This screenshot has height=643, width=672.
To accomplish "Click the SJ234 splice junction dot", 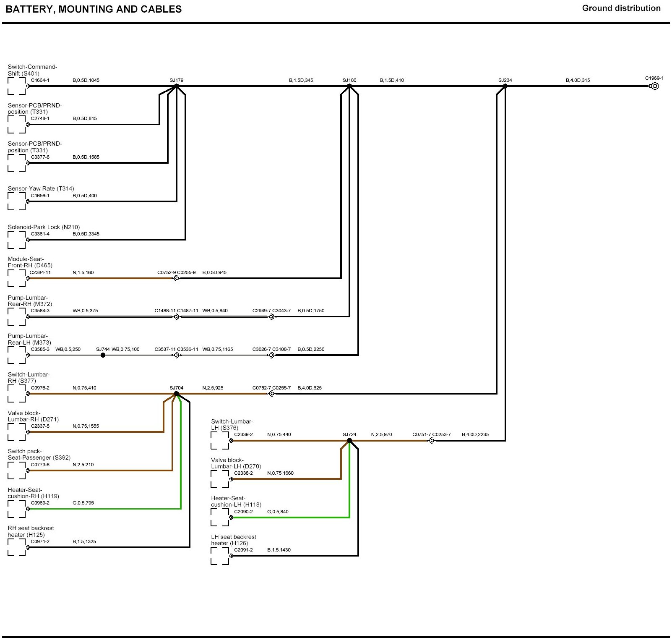I will [x=505, y=86].
